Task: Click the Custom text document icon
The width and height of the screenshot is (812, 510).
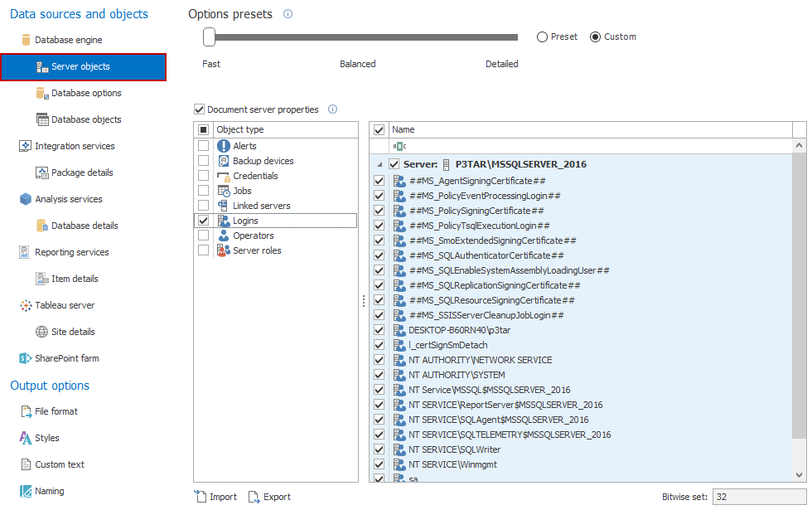Action: [x=26, y=464]
